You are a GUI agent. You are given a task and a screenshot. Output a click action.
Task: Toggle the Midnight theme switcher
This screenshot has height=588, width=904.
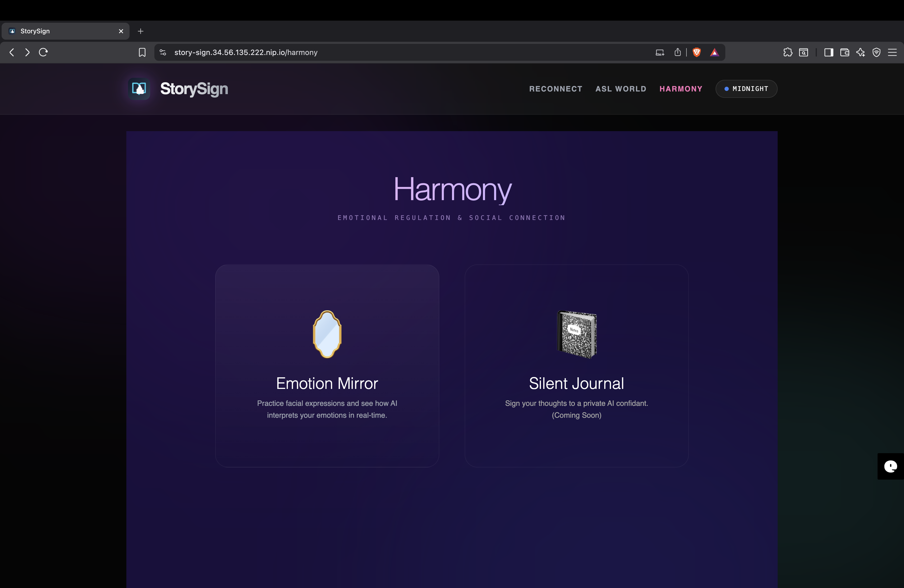pos(746,89)
